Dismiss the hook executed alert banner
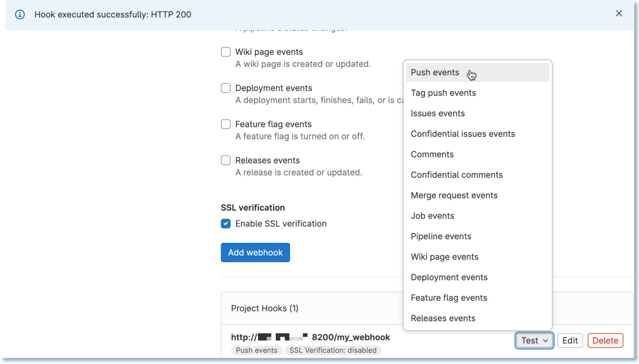This screenshot has width=639, height=364. tap(619, 13)
